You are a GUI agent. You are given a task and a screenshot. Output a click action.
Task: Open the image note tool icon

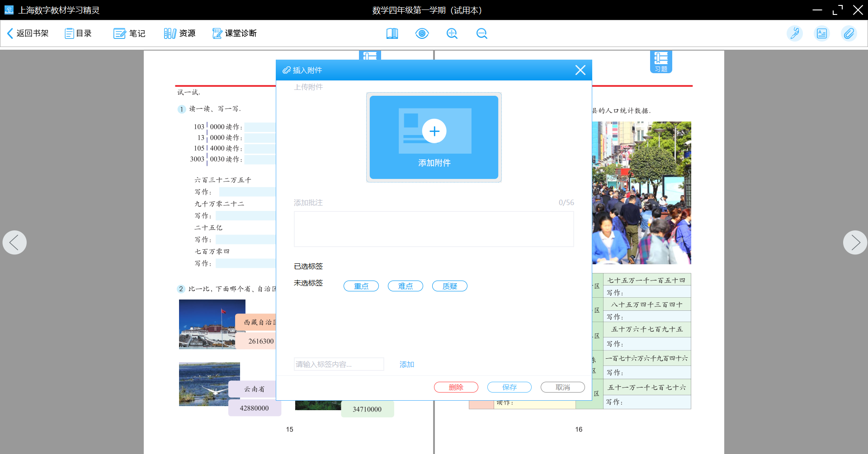[x=821, y=33]
